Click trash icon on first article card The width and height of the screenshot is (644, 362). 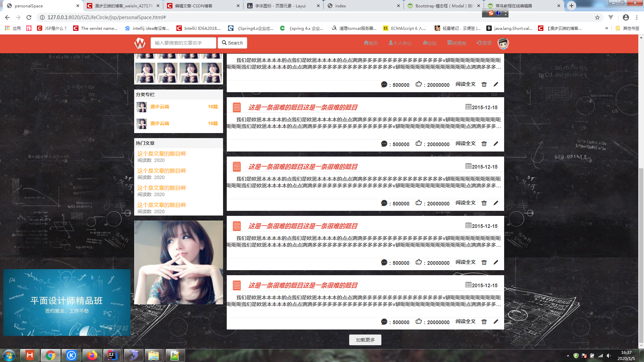click(484, 84)
